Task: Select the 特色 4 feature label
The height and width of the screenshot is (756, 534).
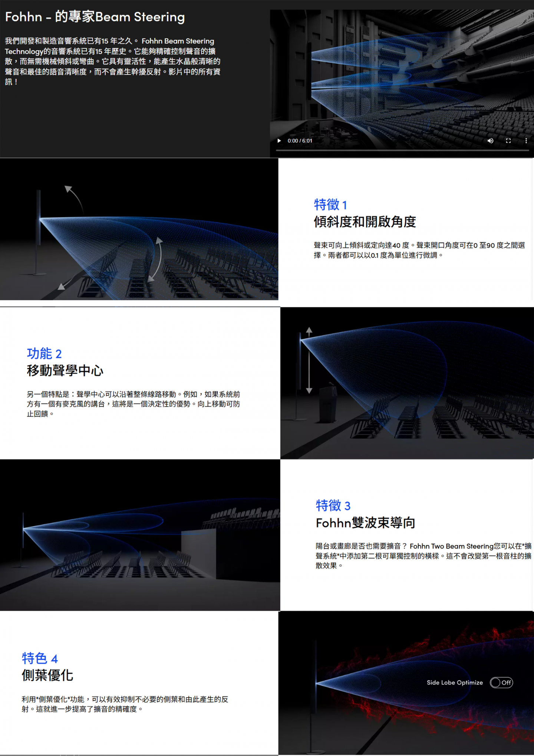Action: 40,658
